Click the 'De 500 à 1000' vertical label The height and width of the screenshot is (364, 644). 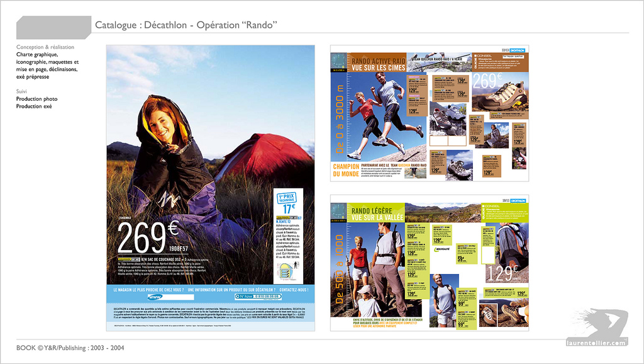pyautogui.click(x=340, y=269)
